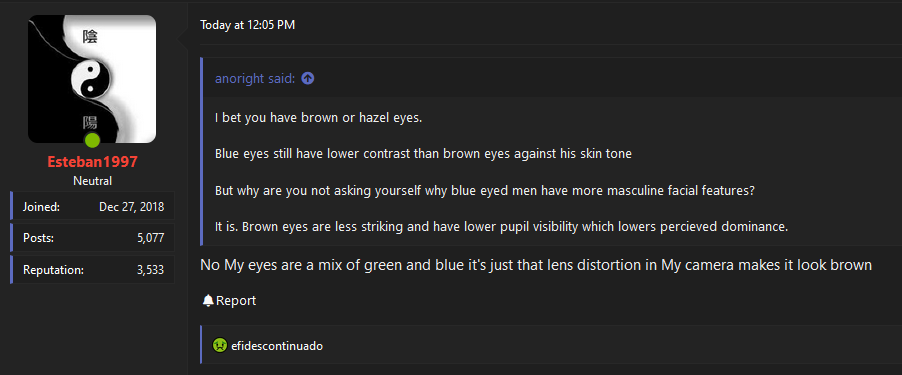
Task: Click the Posts count 5,077
Action: (x=151, y=238)
